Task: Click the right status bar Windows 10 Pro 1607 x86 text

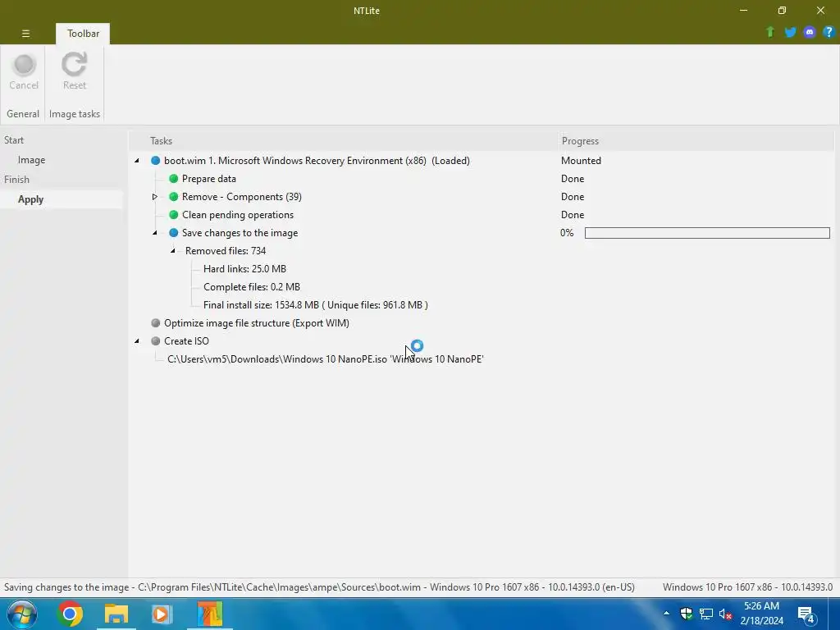Action: pos(747,587)
